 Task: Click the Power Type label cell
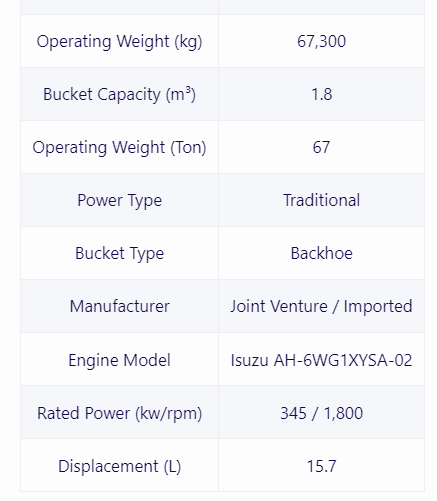pos(119,200)
